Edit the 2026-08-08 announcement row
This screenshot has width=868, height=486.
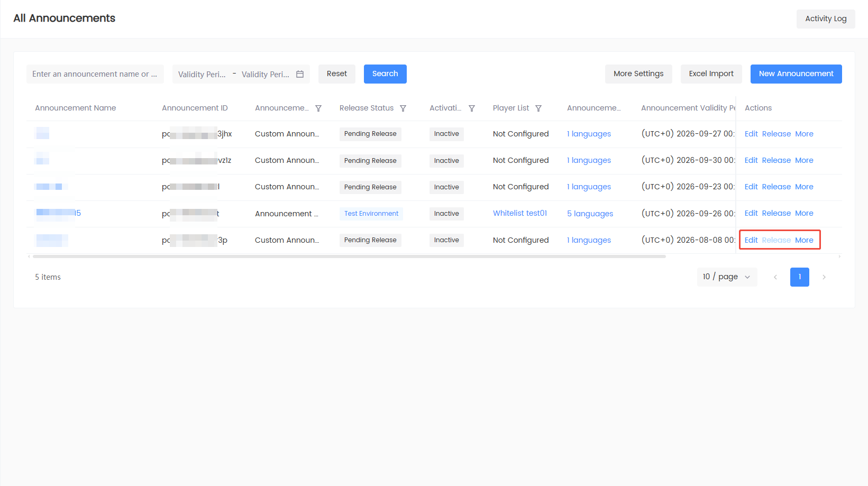(751, 240)
